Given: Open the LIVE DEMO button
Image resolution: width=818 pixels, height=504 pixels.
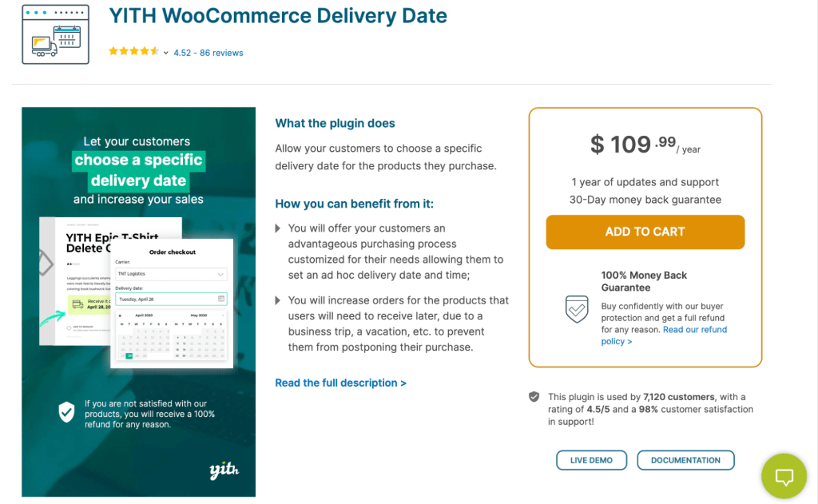Looking at the screenshot, I should (x=590, y=460).
